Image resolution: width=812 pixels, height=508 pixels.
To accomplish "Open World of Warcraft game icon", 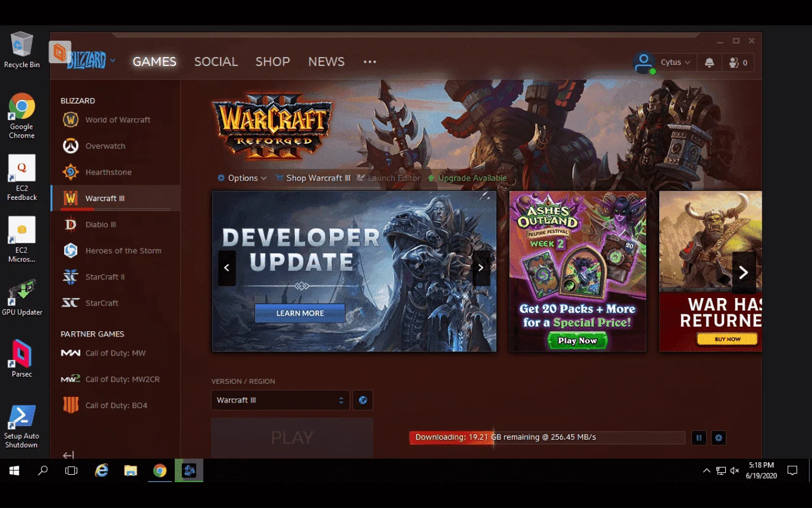I will pyautogui.click(x=70, y=120).
